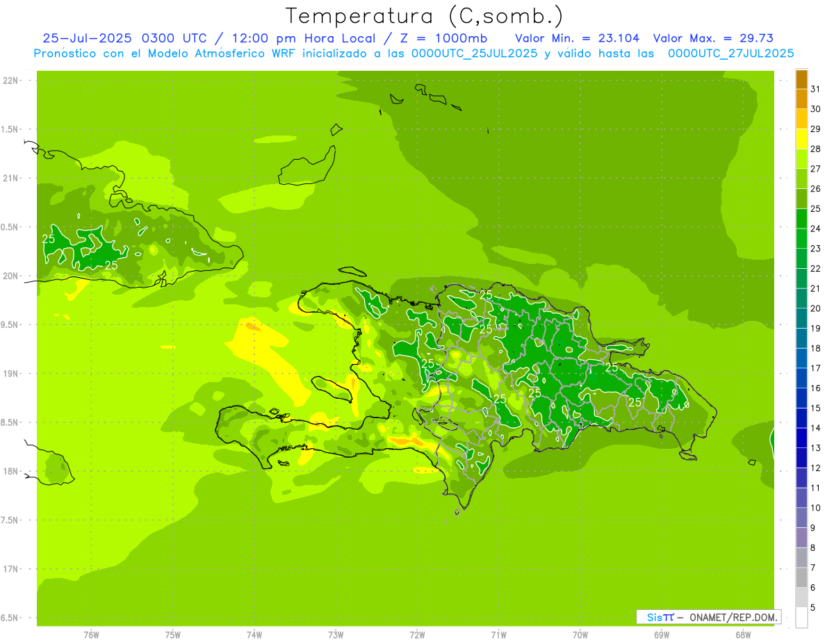834x644 pixels.
Task: Click the "69W" longitude label
Action: tap(662, 635)
